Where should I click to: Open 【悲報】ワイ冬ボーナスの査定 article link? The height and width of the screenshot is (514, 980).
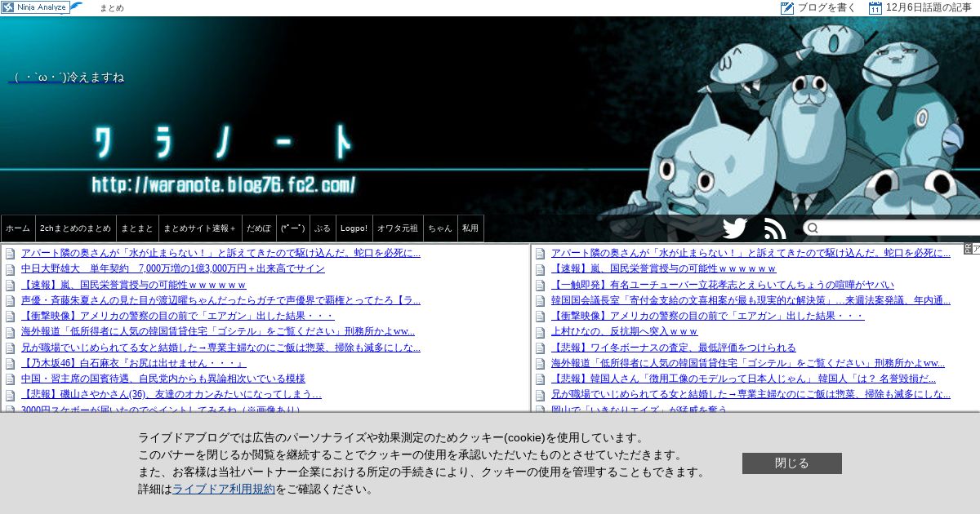[674, 348]
